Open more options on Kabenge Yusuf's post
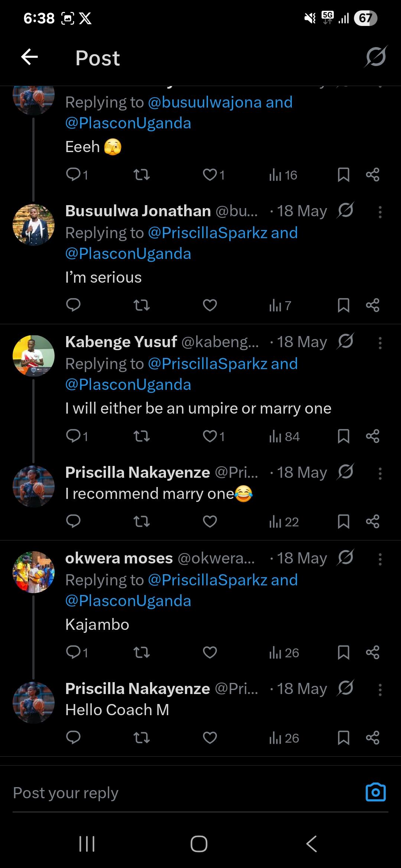Viewport: 401px width, 868px height. click(x=380, y=343)
